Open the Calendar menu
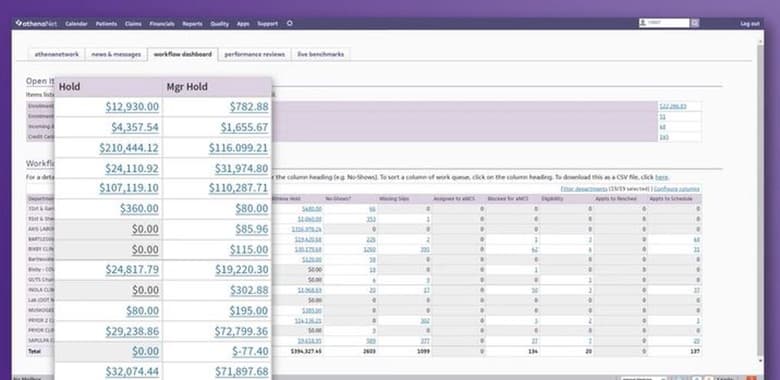The height and width of the screenshot is (380, 780). 76,24
